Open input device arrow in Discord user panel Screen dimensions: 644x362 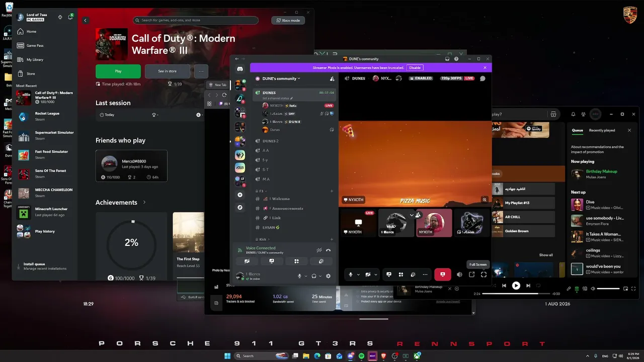pos(306,276)
